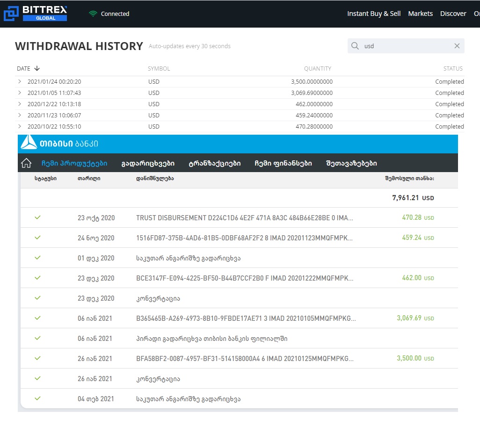Click the TBC bank triangle logo

coord(29,142)
